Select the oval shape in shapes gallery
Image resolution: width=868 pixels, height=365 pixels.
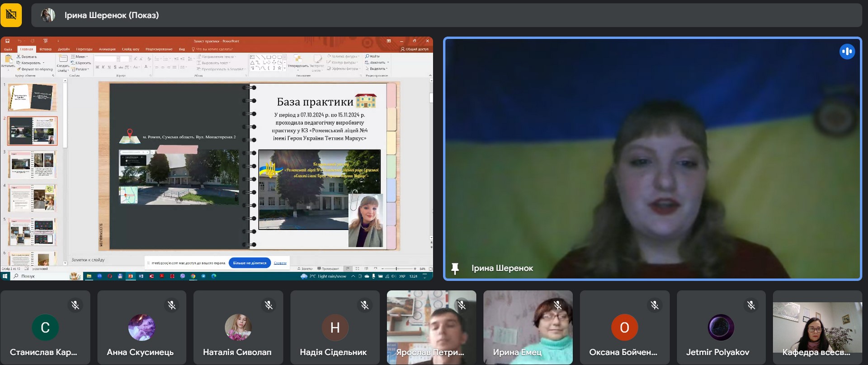(x=274, y=57)
